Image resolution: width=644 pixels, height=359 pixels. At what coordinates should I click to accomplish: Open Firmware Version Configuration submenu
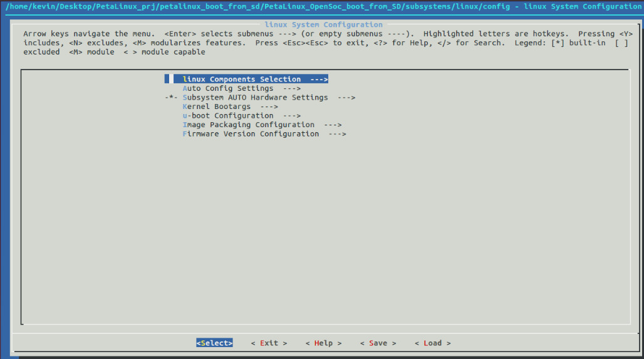264,133
